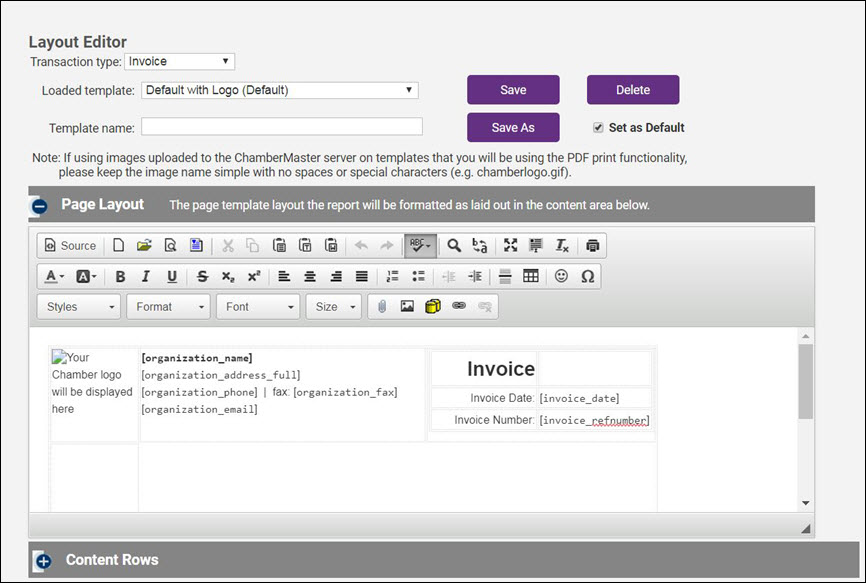This screenshot has height=583, width=866.
Task: Expand the Content Rows section
Action: pyautogui.click(x=42, y=561)
